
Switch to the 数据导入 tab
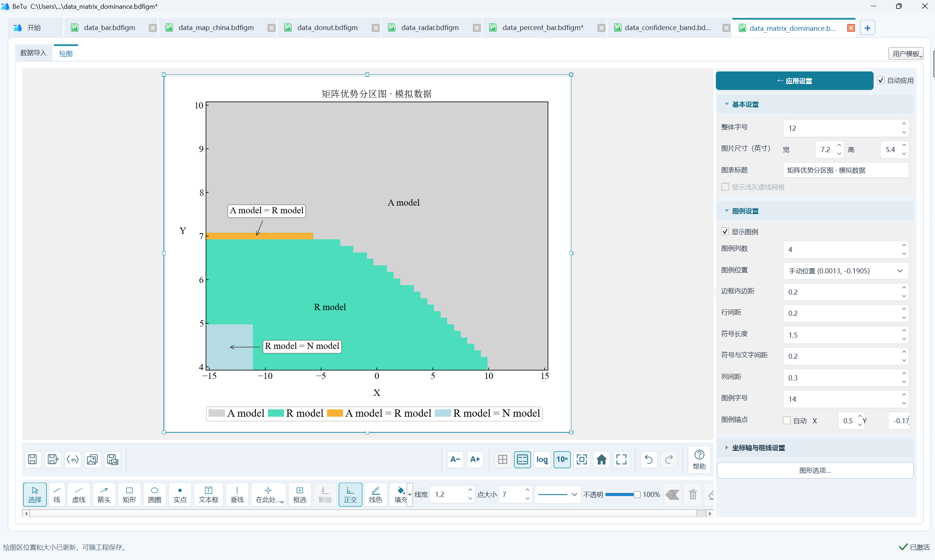33,53
